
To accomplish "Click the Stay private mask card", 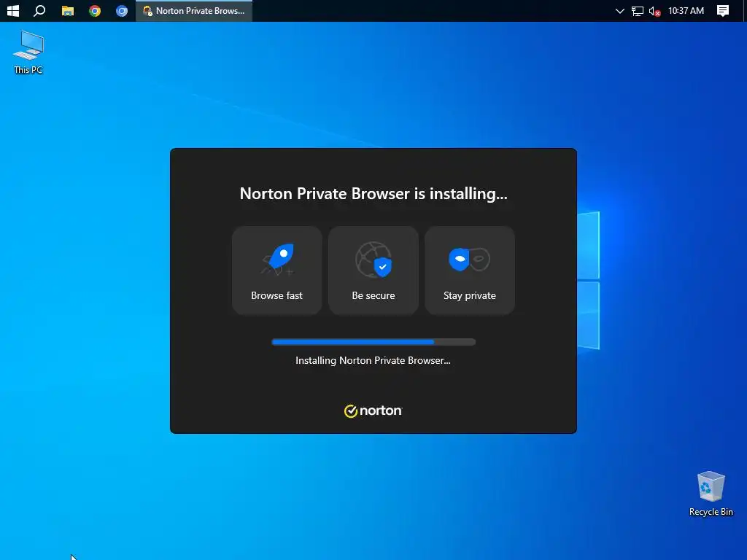I will (470, 271).
